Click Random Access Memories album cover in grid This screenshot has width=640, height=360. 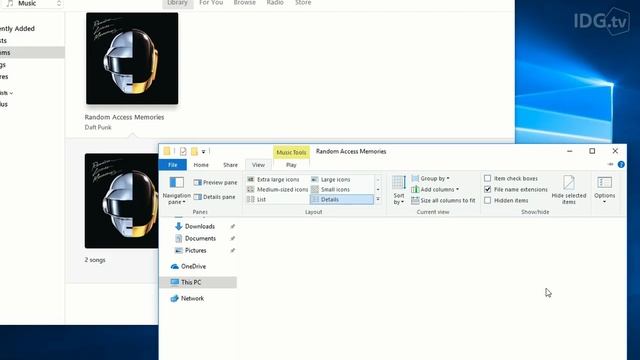click(132, 58)
